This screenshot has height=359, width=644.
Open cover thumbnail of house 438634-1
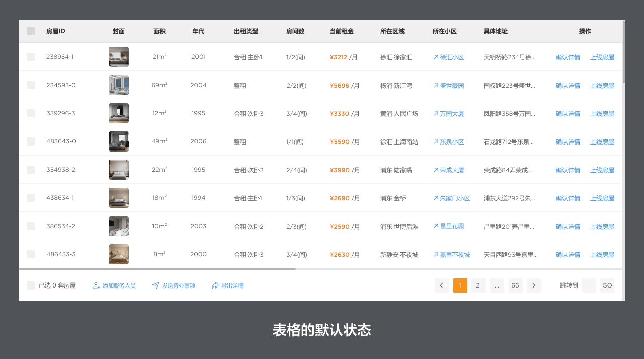tap(119, 198)
